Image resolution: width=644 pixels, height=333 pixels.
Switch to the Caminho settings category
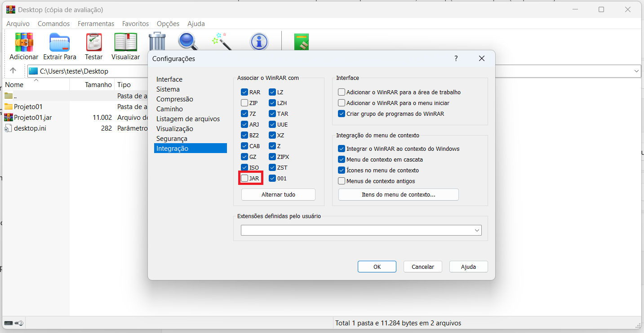169,109
